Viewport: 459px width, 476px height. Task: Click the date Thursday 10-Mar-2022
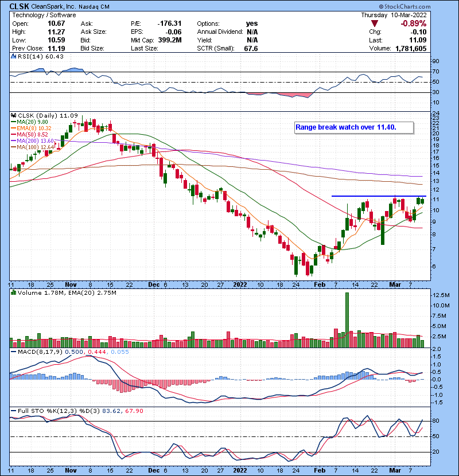click(394, 15)
